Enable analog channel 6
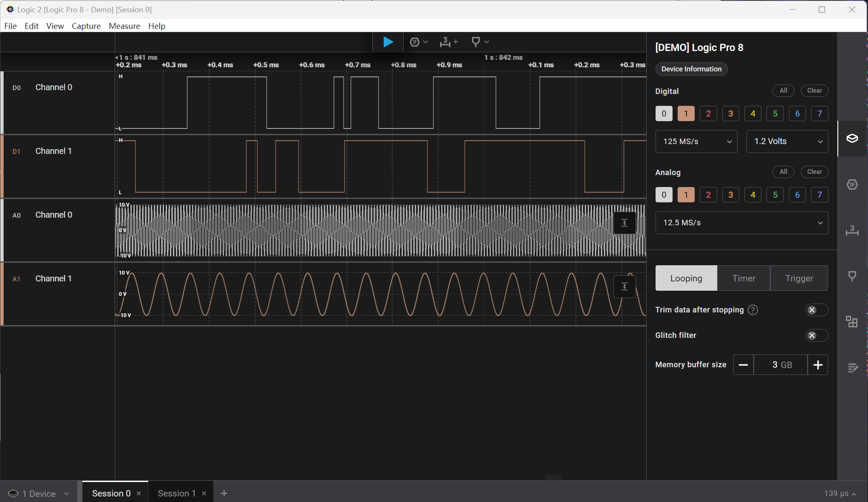The width and height of the screenshot is (868, 502). 797,195
